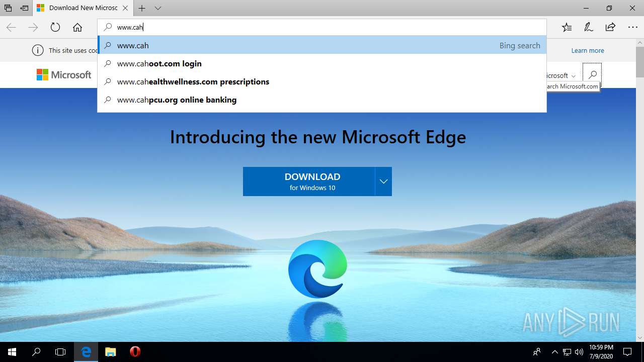Open clock showing 10:59 PM
644x362 pixels.
coord(601,352)
